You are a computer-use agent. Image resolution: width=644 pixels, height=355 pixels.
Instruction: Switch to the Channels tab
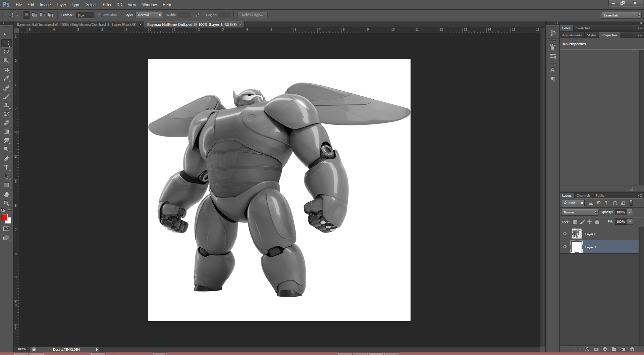point(583,195)
